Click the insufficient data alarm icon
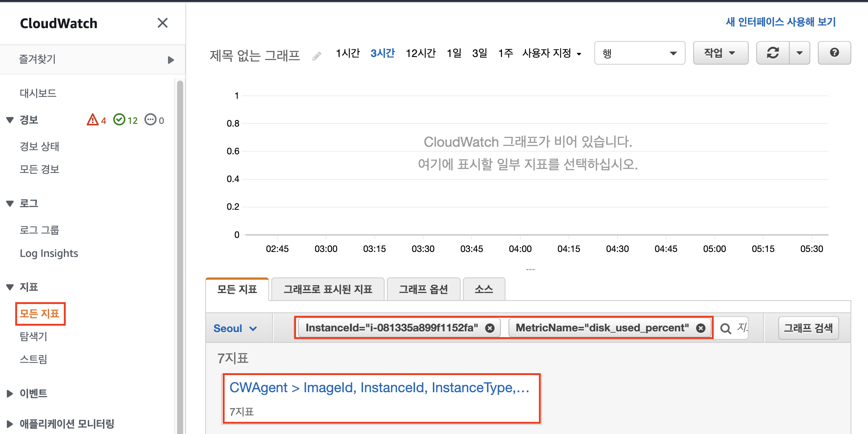Viewport: 868px width, 434px height. [150, 120]
